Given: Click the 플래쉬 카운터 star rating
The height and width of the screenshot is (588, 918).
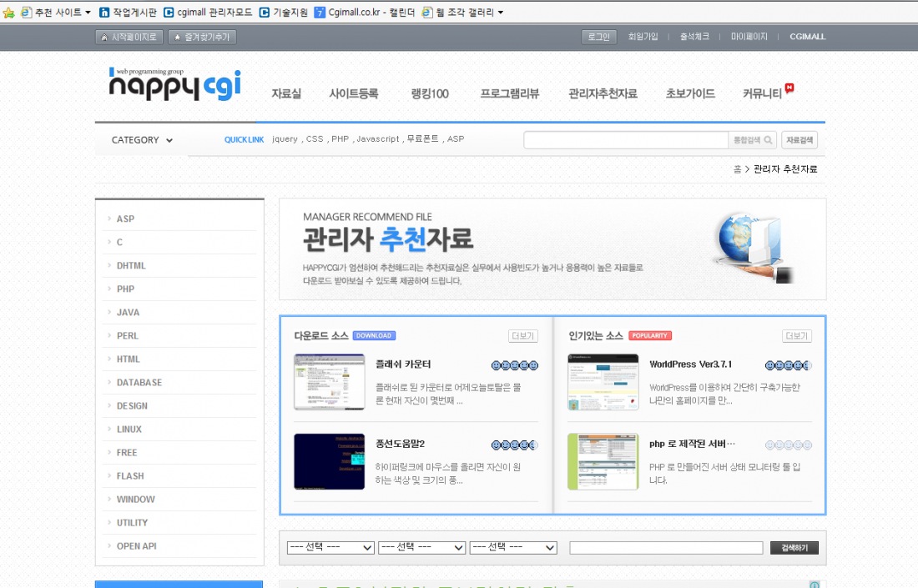Looking at the screenshot, I should click(x=515, y=365).
